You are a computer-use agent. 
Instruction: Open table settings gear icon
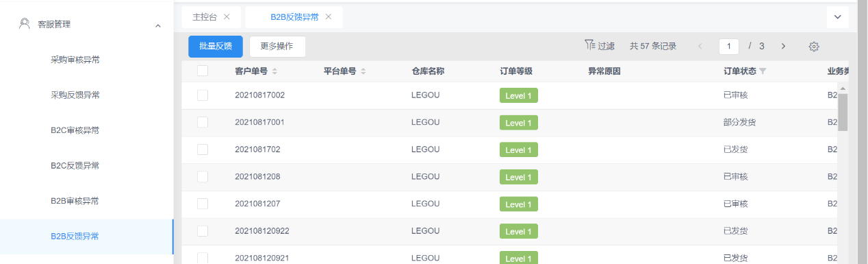click(814, 47)
